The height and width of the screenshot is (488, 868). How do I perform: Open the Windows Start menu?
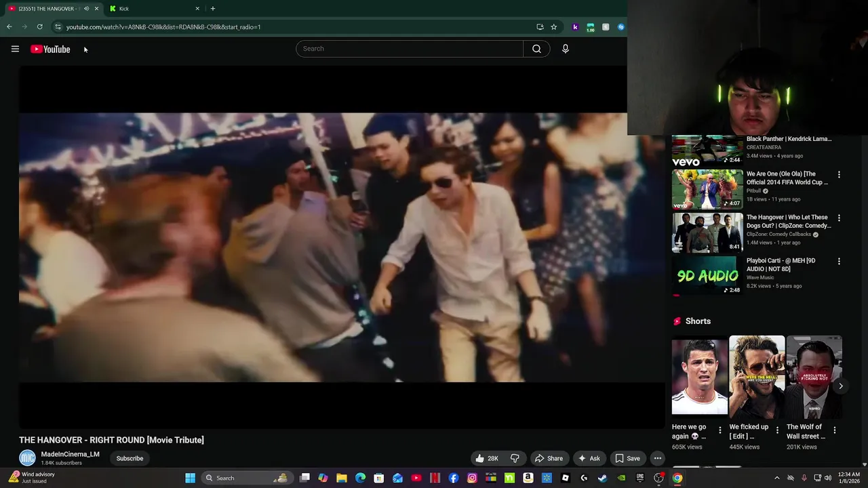pos(191,478)
